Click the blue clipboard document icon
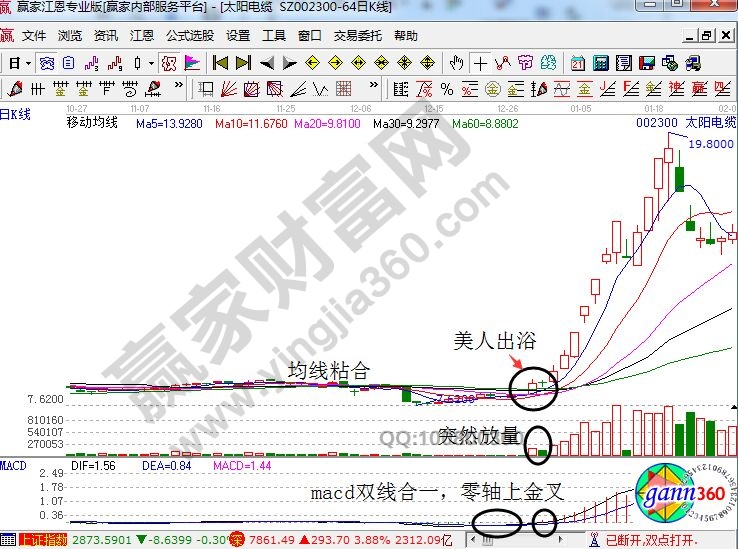 click(69, 63)
